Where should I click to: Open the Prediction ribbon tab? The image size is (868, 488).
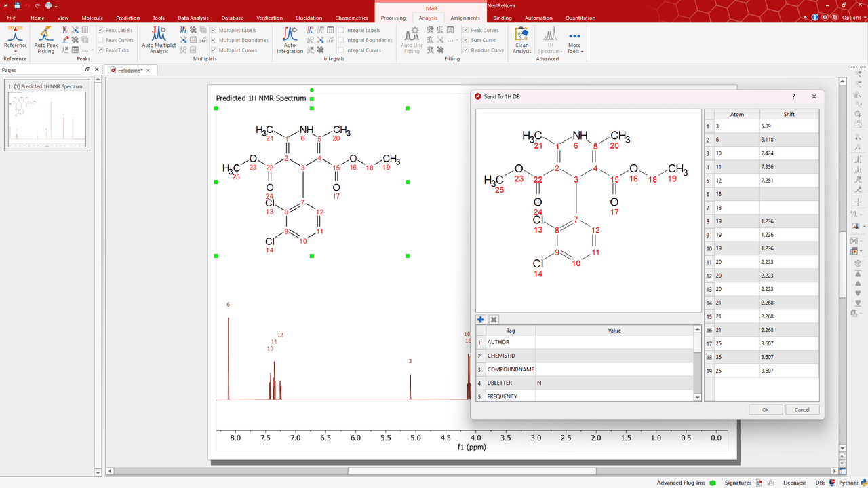pos(127,18)
